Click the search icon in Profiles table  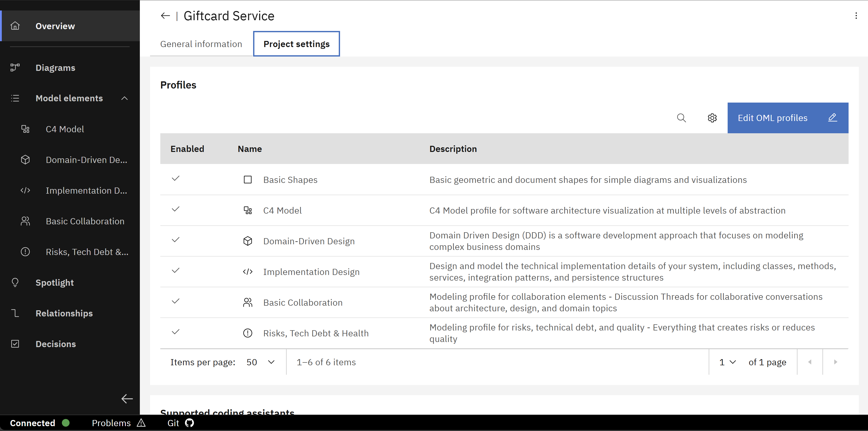point(681,118)
